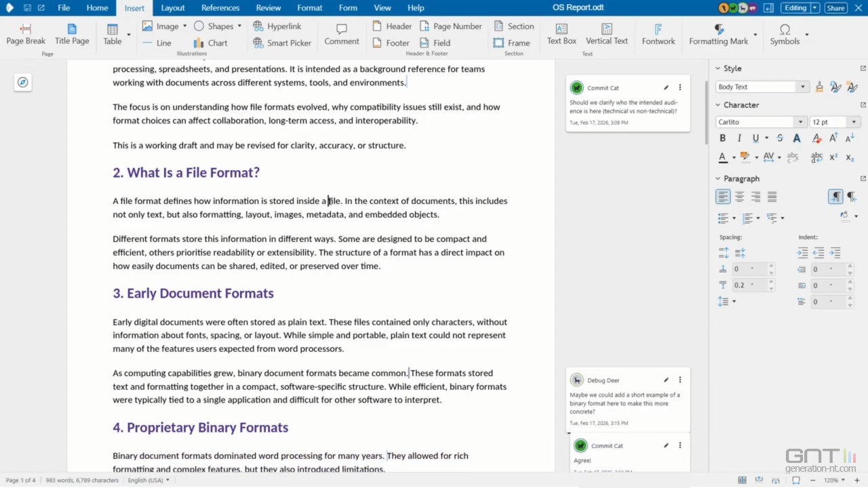Open the References tab
The image size is (868, 488).
coord(220,8)
